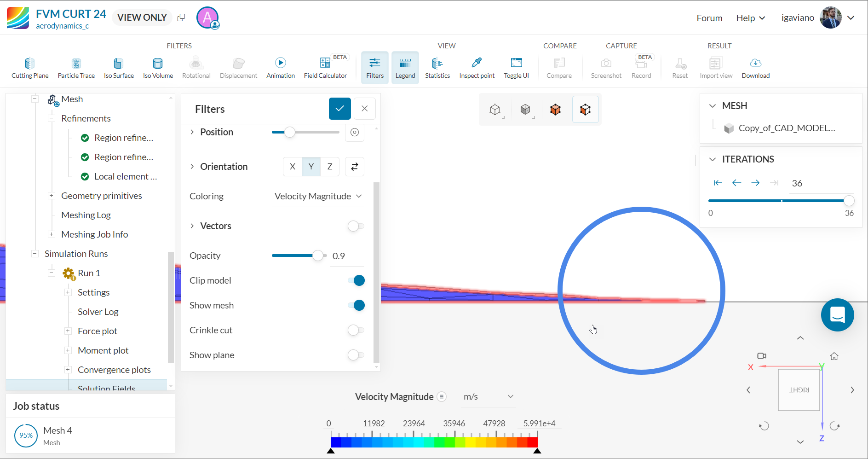This screenshot has height=459, width=868.
Task: Adjust the Opacity slider handle
Action: point(318,256)
